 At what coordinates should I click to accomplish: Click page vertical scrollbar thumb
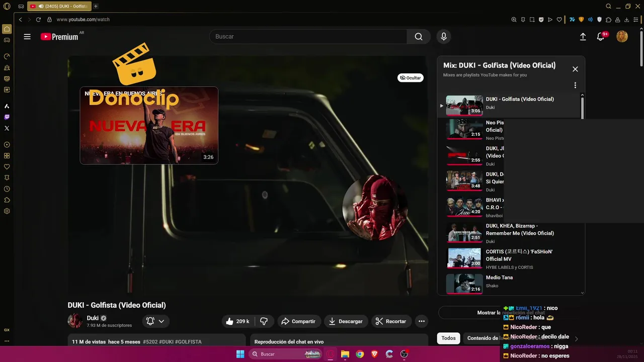(641, 48)
